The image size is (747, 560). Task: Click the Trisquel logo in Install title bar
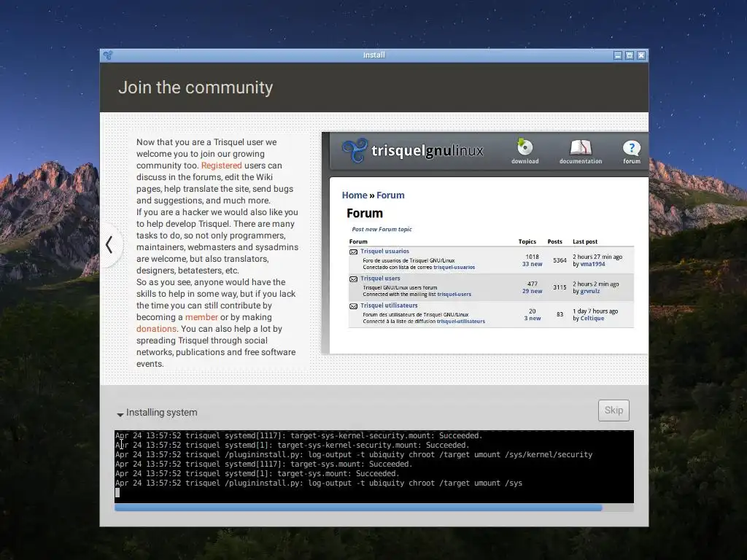point(108,55)
